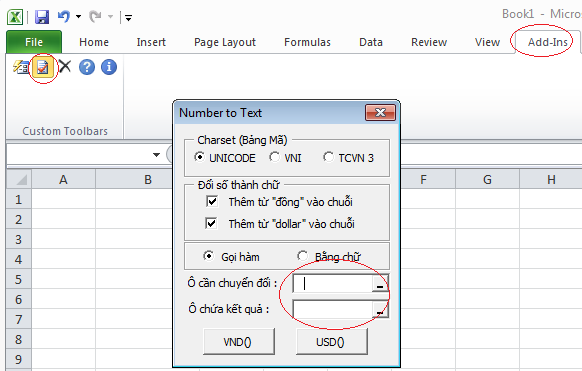Screen dimensions: 582x371
Task: Open the Number to Text add-in icon
Action: [x=43, y=68]
